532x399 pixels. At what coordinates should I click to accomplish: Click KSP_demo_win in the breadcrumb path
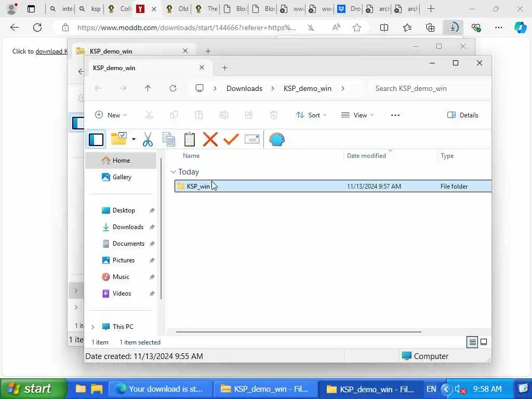[308, 88]
